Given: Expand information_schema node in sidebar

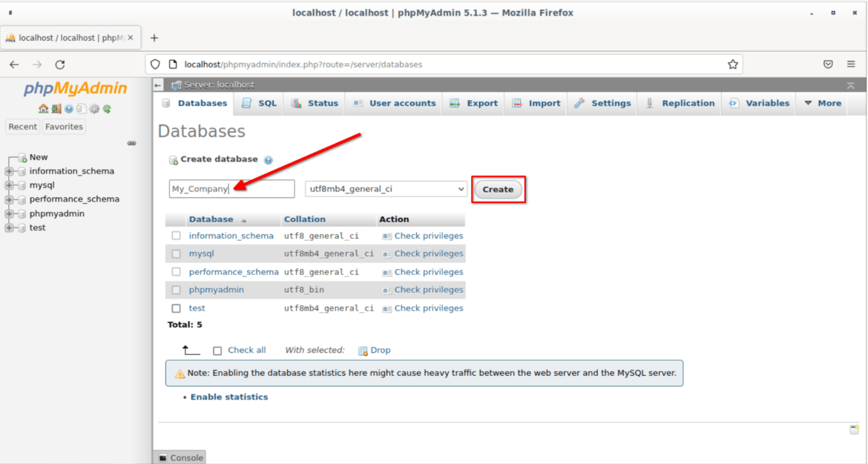Looking at the screenshot, I should (x=10, y=171).
